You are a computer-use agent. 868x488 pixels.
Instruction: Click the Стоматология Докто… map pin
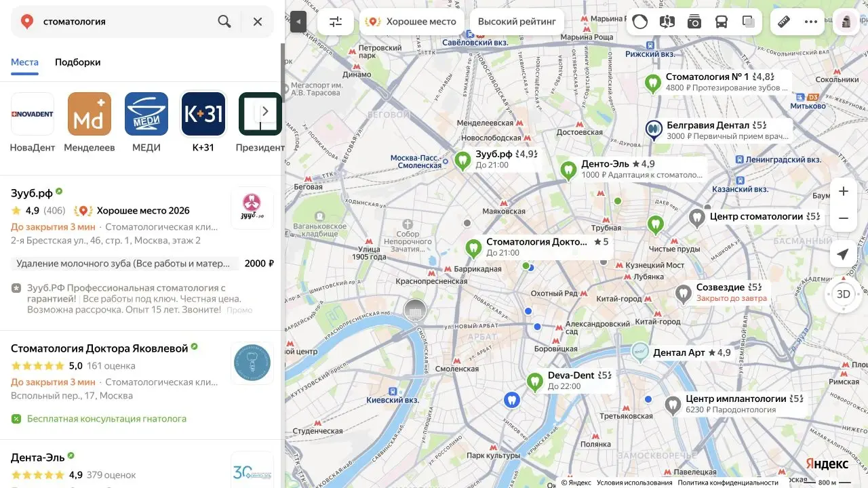pos(473,248)
